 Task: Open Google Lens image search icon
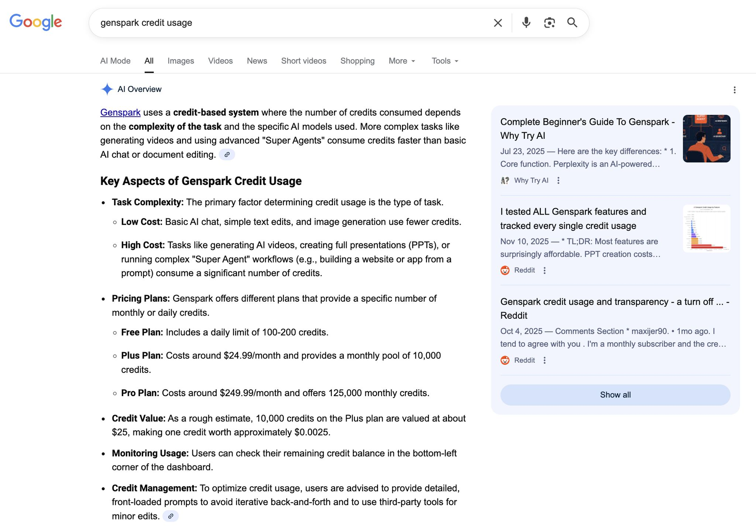(x=549, y=23)
